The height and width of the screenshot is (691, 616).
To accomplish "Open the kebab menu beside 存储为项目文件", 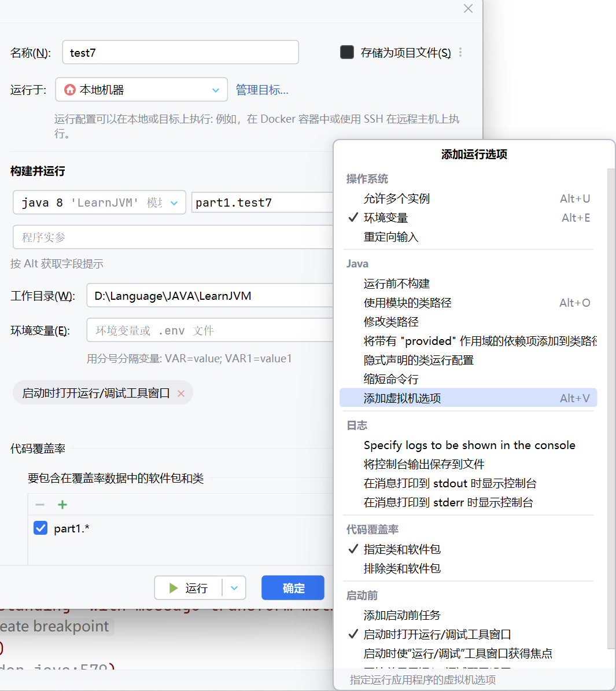I will pos(460,52).
